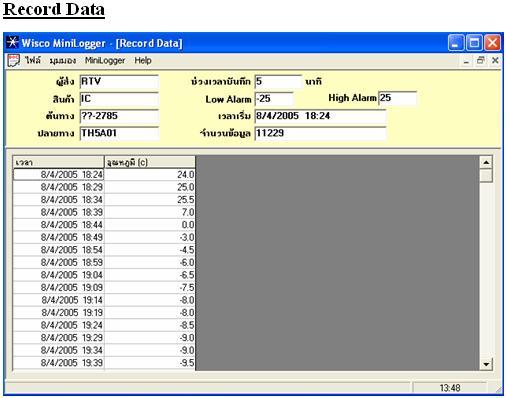Click temperature value -9.5
The width and height of the screenshot is (506, 398).
pos(150,363)
